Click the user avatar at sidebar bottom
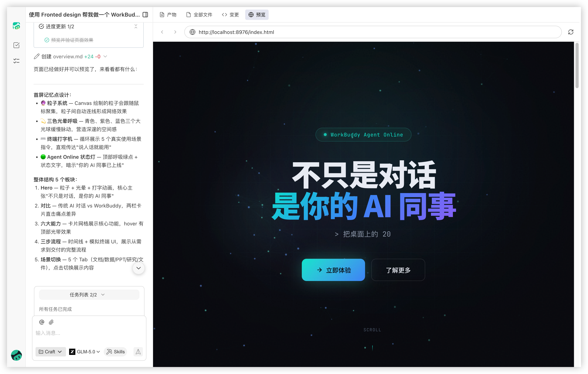The width and height of the screenshot is (588, 374). pos(16,355)
